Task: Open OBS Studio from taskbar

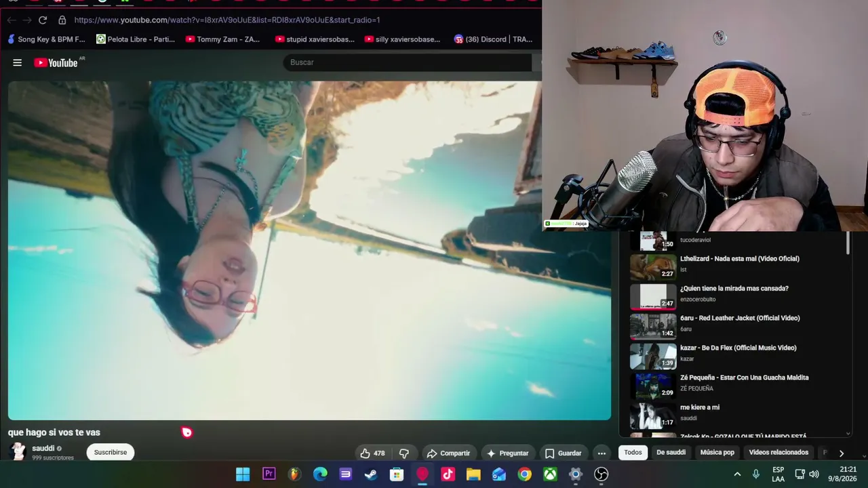Action: [601, 474]
